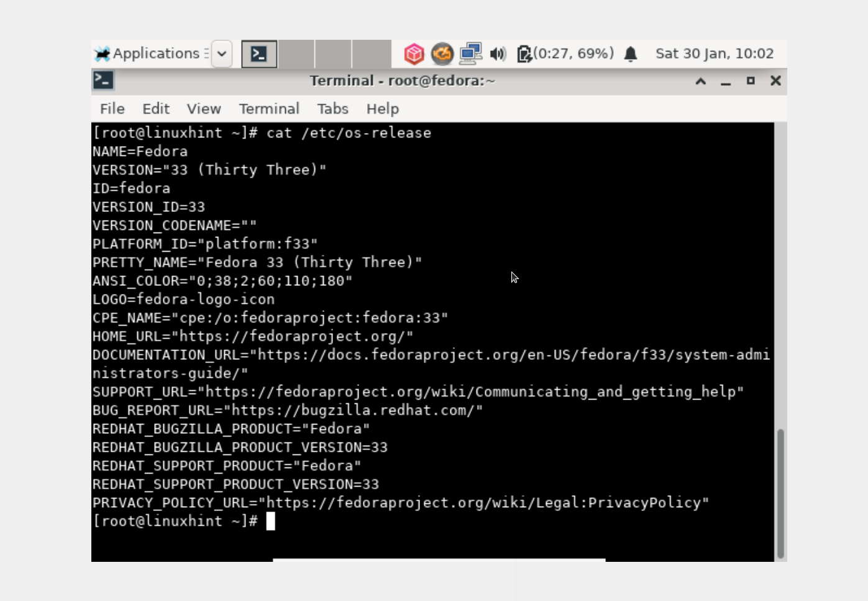Screen dimensions: 868x601
Task: Open the File menu
Action: (x=112, y=109)
